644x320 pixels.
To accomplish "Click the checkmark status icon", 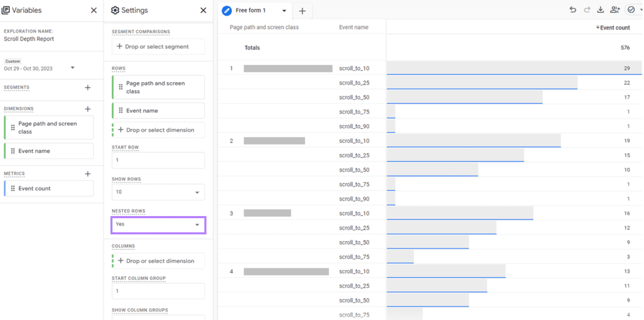I will 631,10.
